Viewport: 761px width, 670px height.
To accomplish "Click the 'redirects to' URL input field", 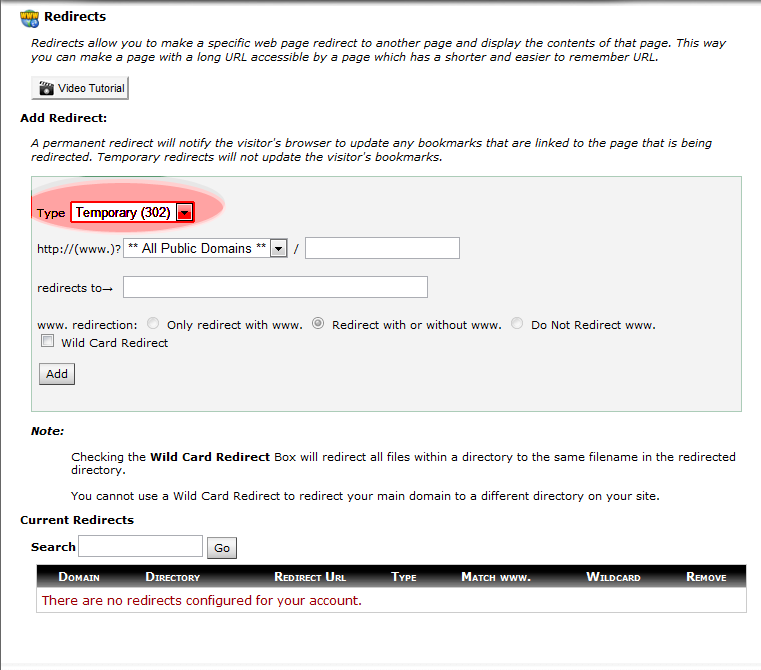I will click(x=275, y=287).
